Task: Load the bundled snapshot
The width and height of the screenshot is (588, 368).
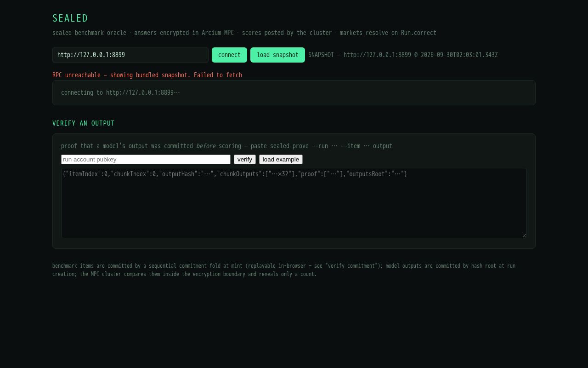Action: (x=277, y=55)
